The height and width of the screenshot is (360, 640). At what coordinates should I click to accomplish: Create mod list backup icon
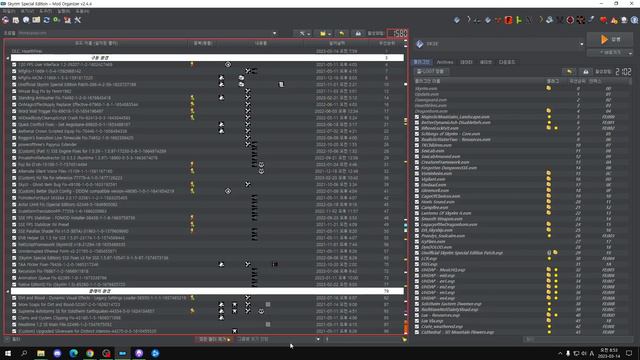[358, 33]
